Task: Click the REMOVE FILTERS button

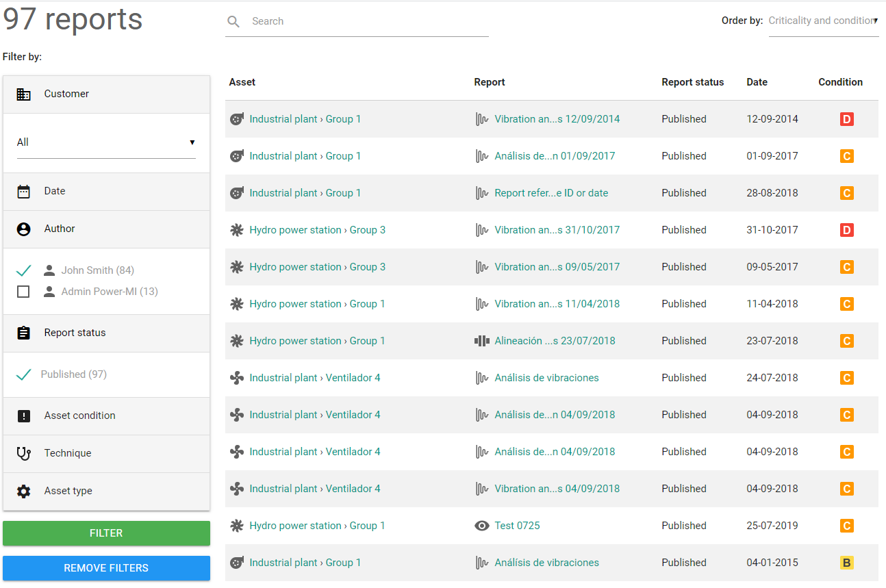Action: tap(106, 568)
